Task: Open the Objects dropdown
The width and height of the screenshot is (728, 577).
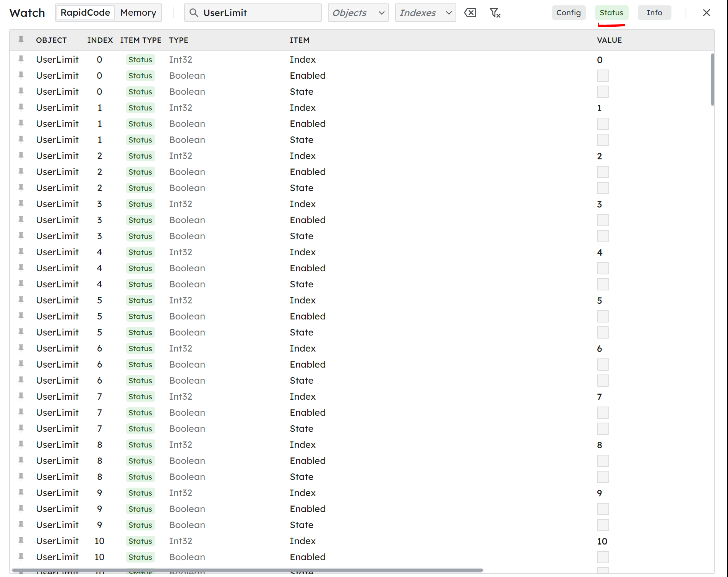Action: 358,13
